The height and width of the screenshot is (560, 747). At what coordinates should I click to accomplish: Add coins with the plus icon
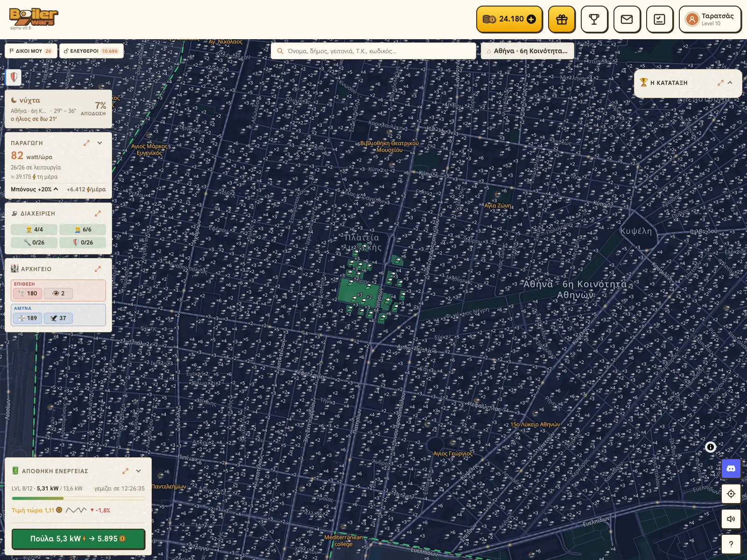[x=531, y=19]
